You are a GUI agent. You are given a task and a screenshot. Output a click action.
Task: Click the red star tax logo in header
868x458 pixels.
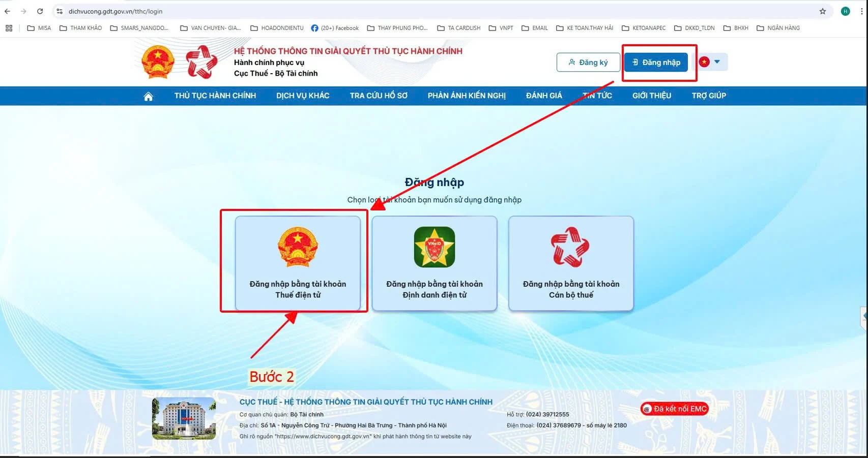pos(201,62)
